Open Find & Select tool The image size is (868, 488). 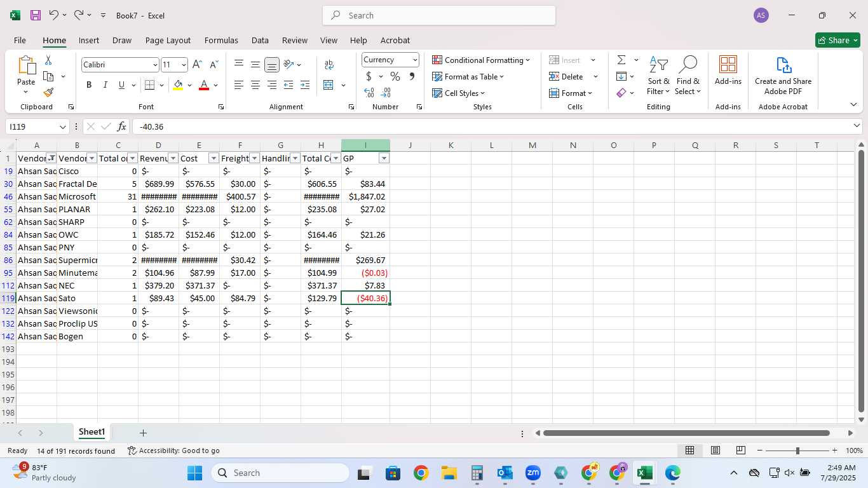(688, 76)
